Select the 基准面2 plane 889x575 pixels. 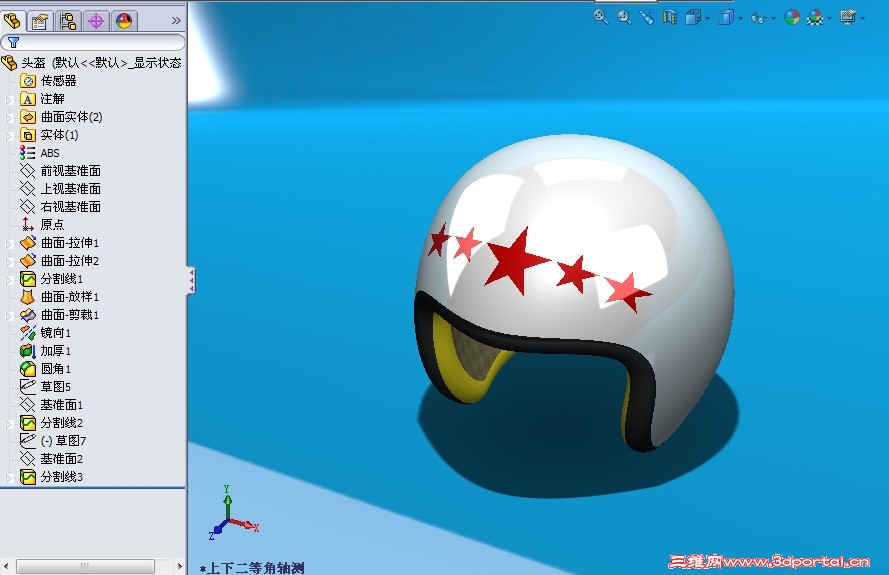52,459
